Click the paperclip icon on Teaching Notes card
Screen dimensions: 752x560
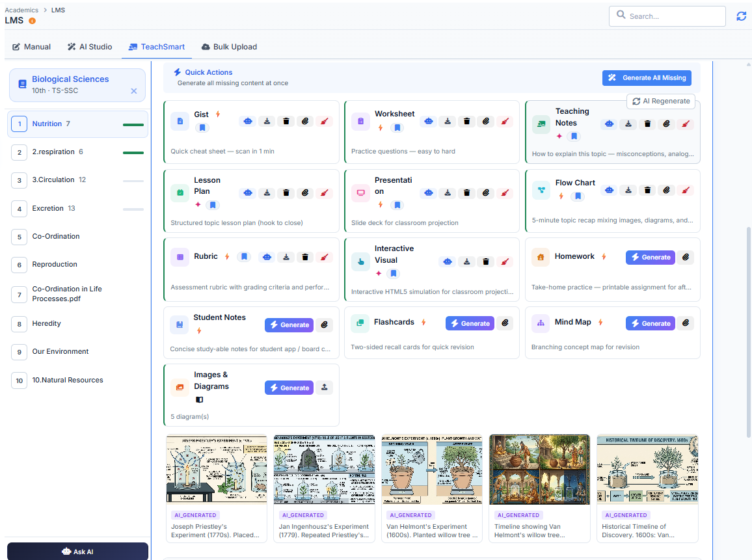point(667,124)
